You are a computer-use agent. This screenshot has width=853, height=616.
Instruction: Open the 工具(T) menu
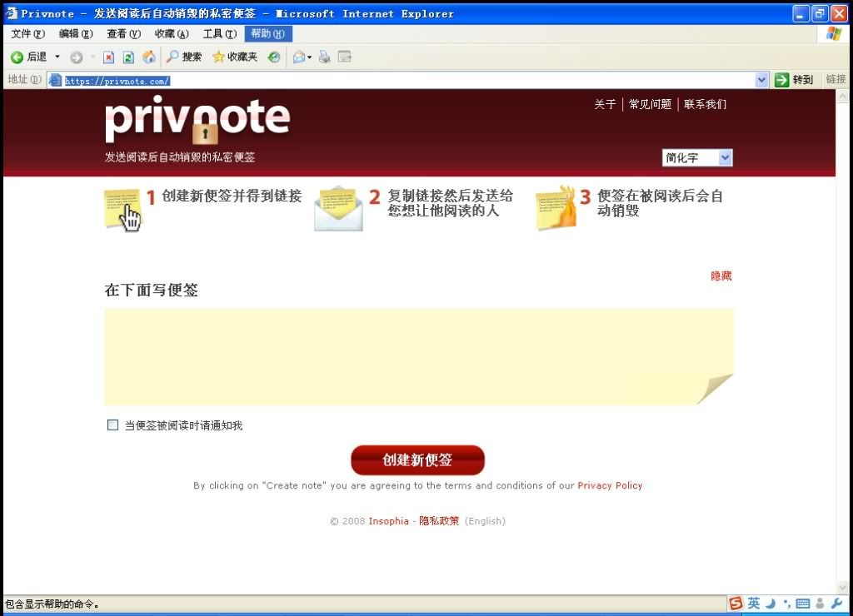tap(220, 33)
